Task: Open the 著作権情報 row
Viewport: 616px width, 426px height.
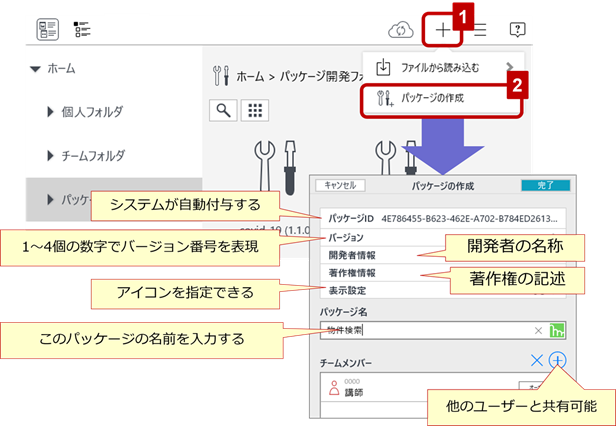Action: (443, 273)
